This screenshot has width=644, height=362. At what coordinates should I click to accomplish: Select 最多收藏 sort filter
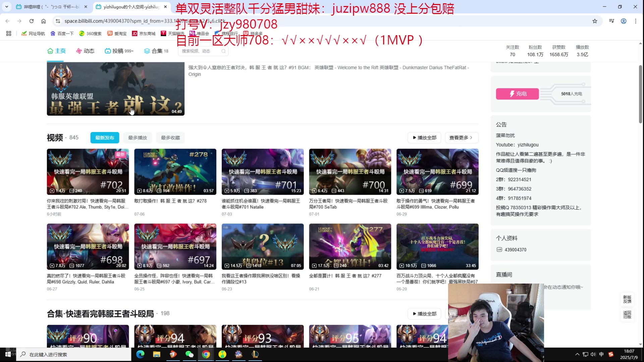coord(170,138)
